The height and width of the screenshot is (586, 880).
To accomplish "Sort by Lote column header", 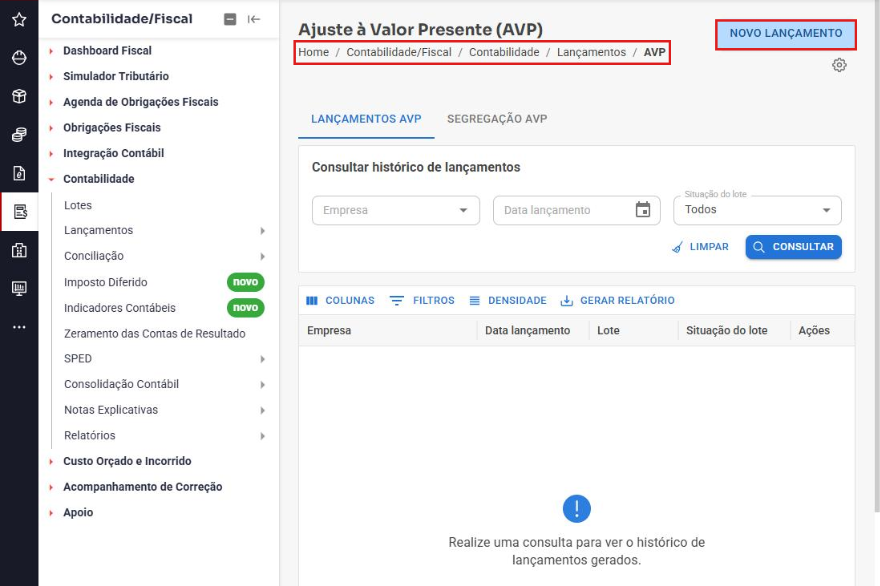I will pos(634,331).
